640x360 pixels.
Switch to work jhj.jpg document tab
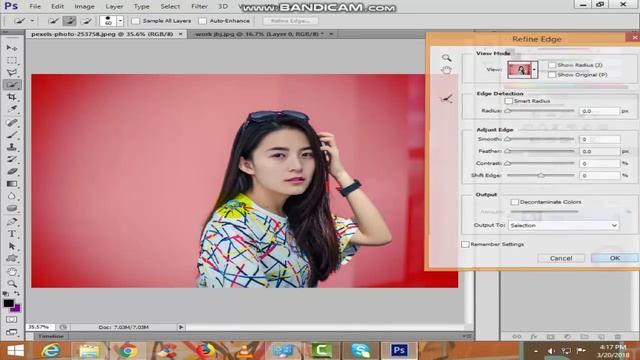(x=263, y=34)
